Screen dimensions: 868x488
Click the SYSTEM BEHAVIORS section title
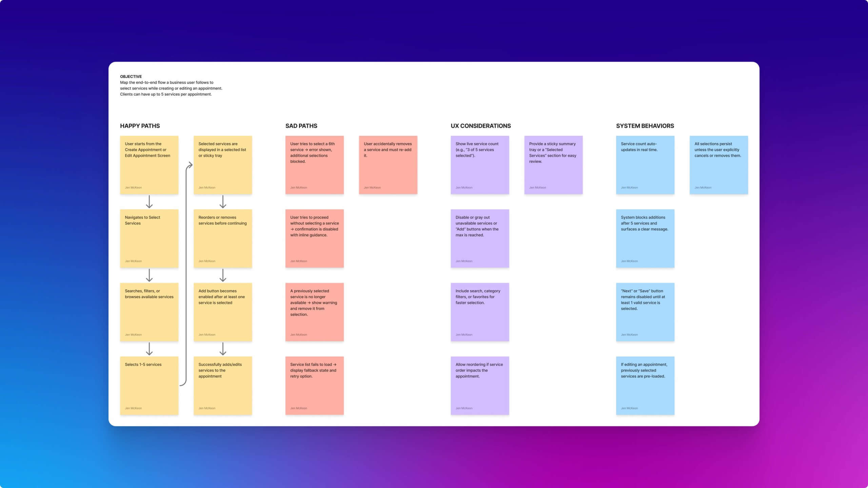click(x=645, y=126)
